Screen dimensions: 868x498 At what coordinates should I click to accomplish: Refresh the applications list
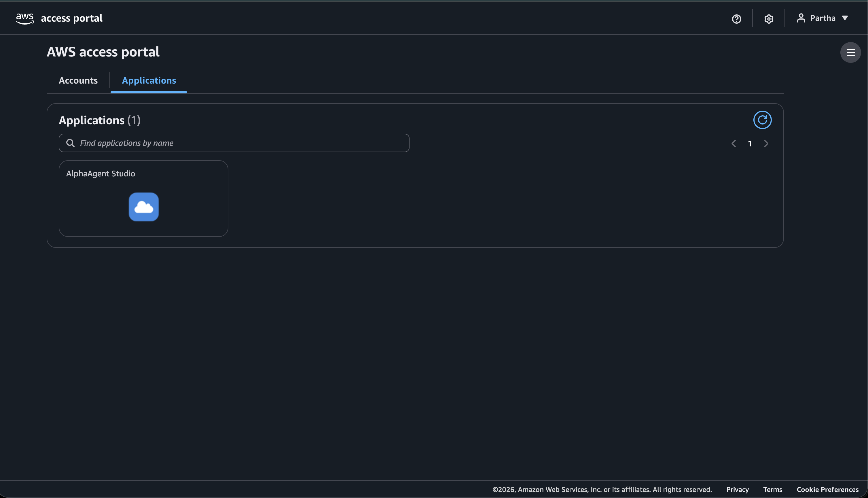point(762,120)
